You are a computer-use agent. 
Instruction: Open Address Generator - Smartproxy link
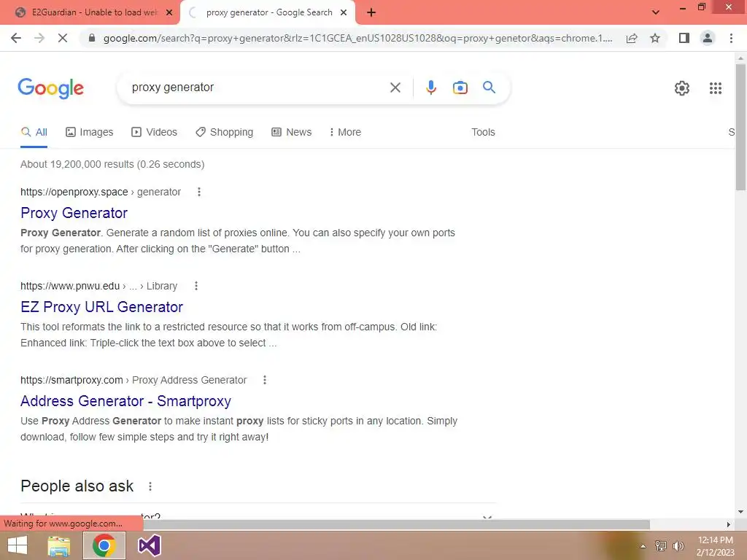click(125, 401)
